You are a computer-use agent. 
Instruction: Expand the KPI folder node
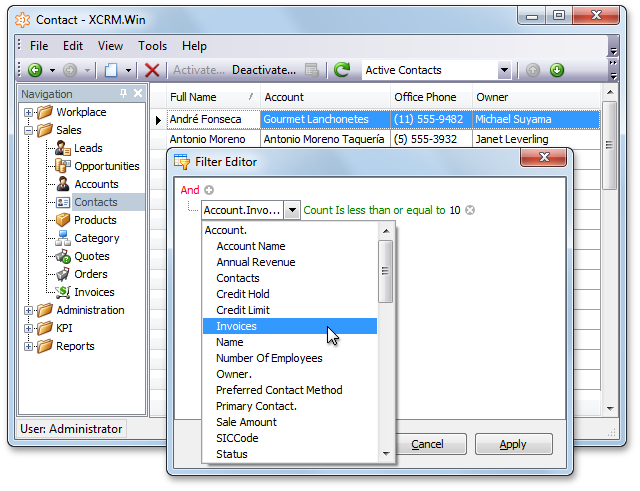click(28, 329)
